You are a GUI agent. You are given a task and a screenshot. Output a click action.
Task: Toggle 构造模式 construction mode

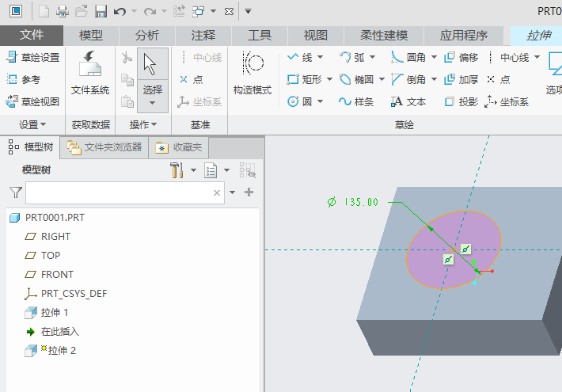(x=253, y=74)
